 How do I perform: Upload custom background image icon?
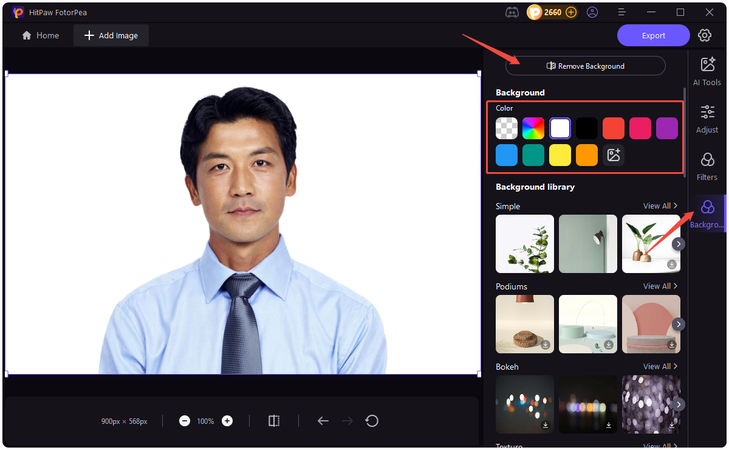click(x=614, y=155)
